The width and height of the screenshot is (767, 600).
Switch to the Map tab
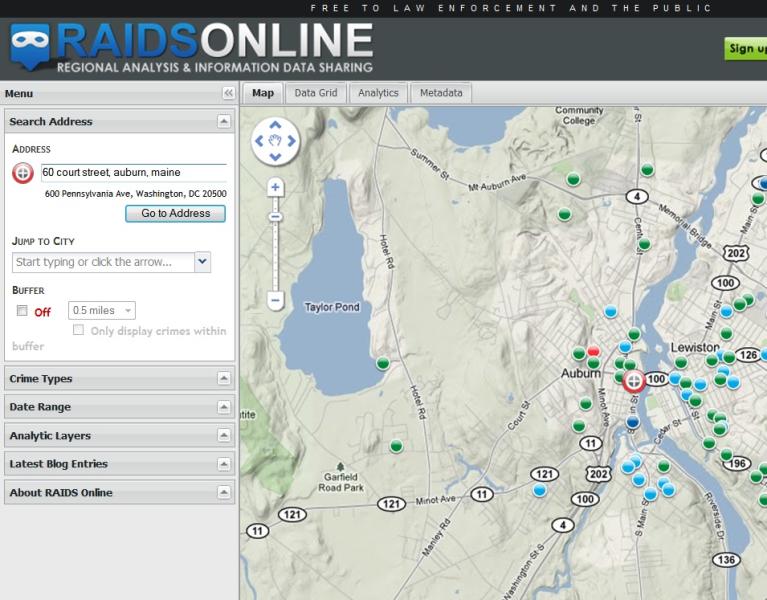pyautogui.click(x=263, y=93)
